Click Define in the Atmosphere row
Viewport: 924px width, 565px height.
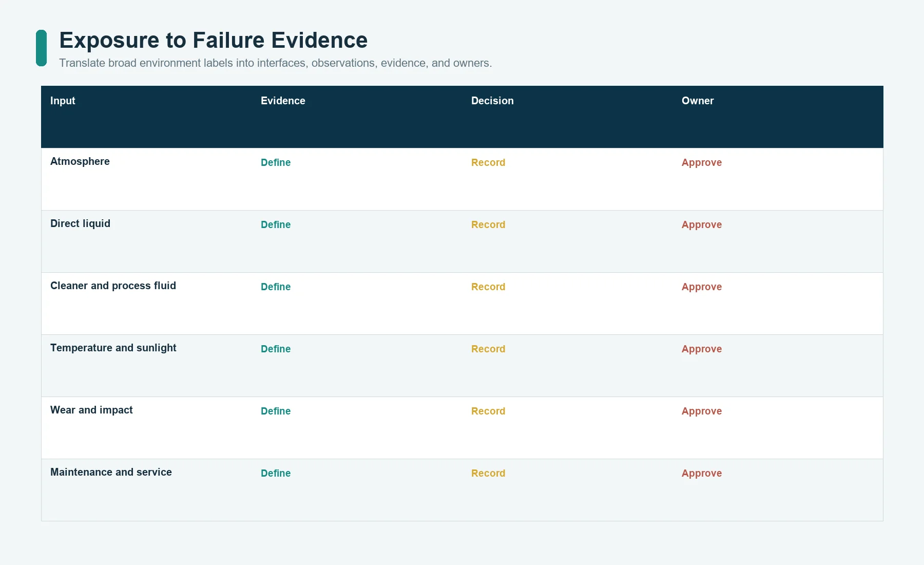(276, 162)
